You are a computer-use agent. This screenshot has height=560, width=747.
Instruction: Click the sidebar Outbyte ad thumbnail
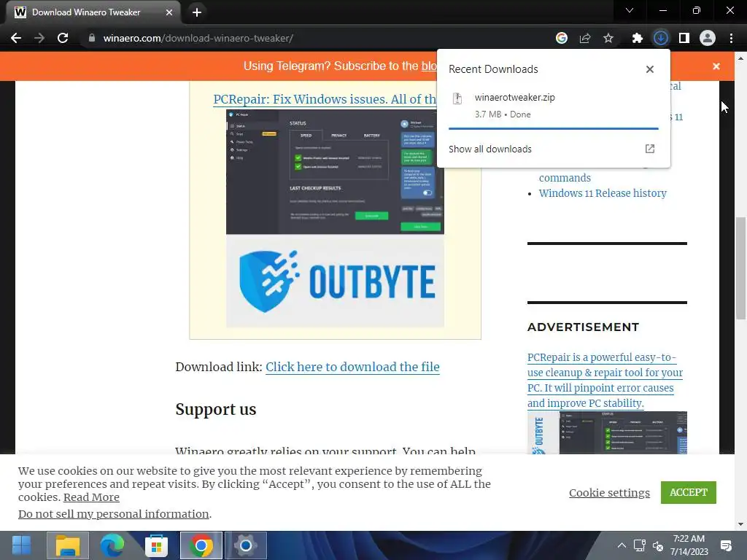click(x=607, y=432)
